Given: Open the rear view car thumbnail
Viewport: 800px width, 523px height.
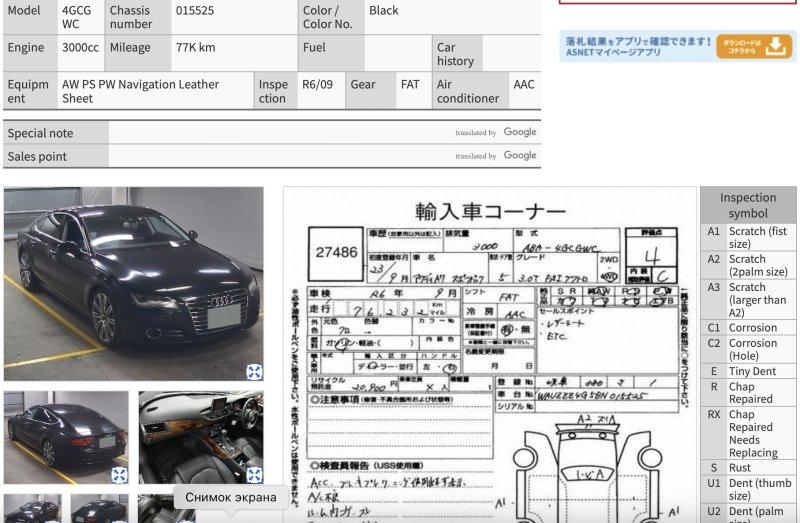Looking at the screenshot, I should 65,435.
